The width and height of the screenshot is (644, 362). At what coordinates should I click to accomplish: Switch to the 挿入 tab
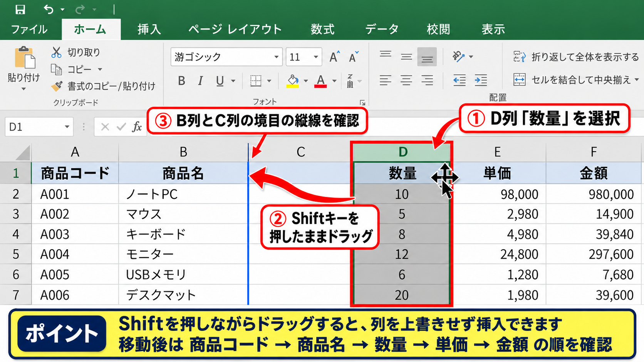point(149,29)
